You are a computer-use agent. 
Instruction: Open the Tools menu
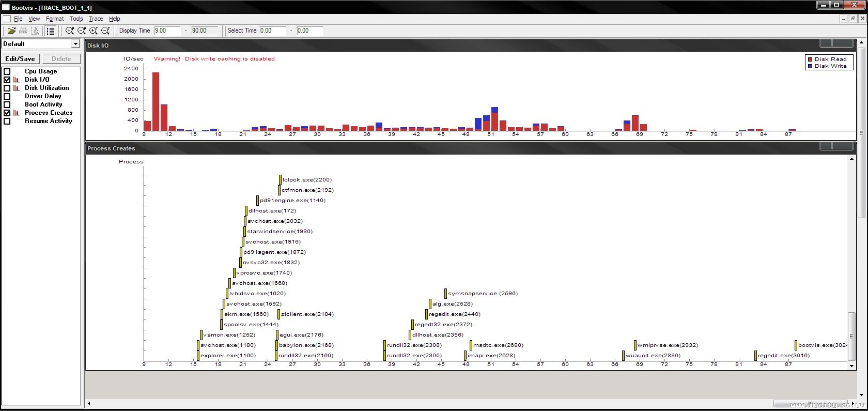point(76,19)
